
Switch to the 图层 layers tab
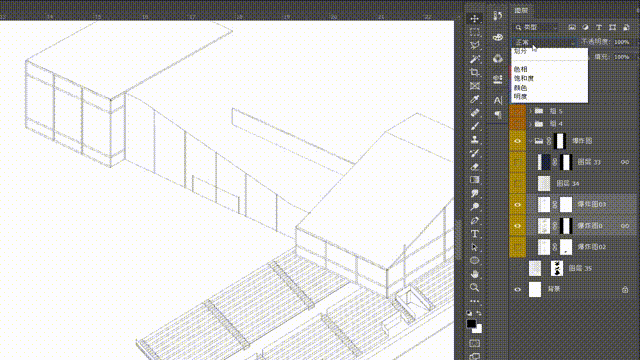pos(521,11)
